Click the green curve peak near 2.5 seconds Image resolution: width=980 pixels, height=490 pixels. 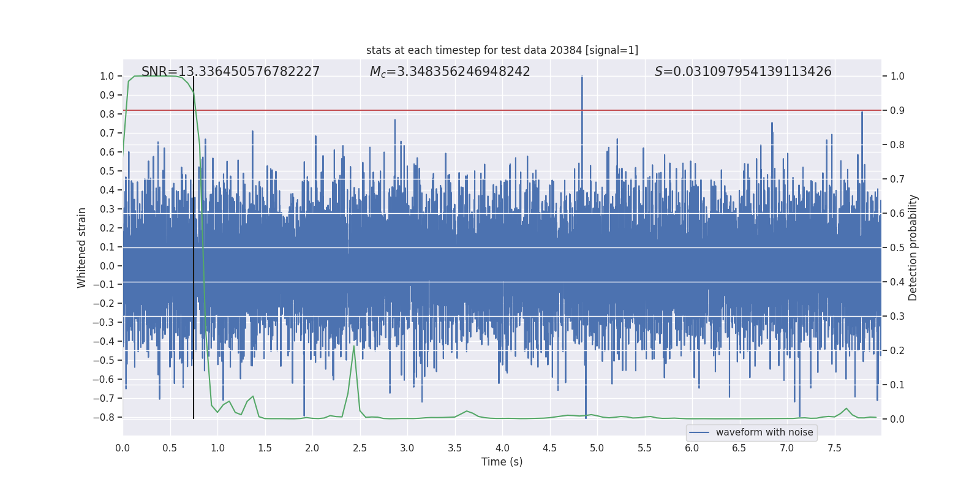coord(354,347)
